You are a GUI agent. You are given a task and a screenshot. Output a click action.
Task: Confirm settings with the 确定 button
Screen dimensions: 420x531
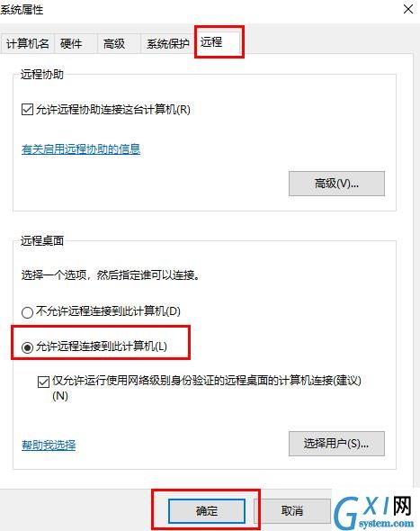(207, 510)
